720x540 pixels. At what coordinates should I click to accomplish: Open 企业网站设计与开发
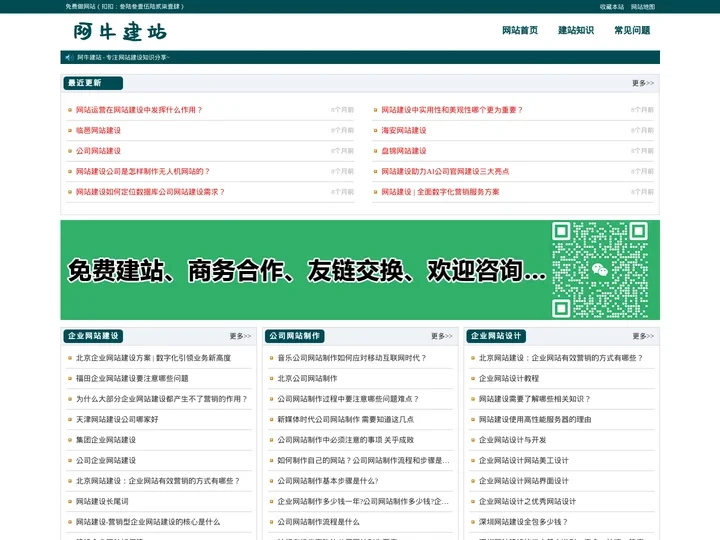tap(512, 440)
